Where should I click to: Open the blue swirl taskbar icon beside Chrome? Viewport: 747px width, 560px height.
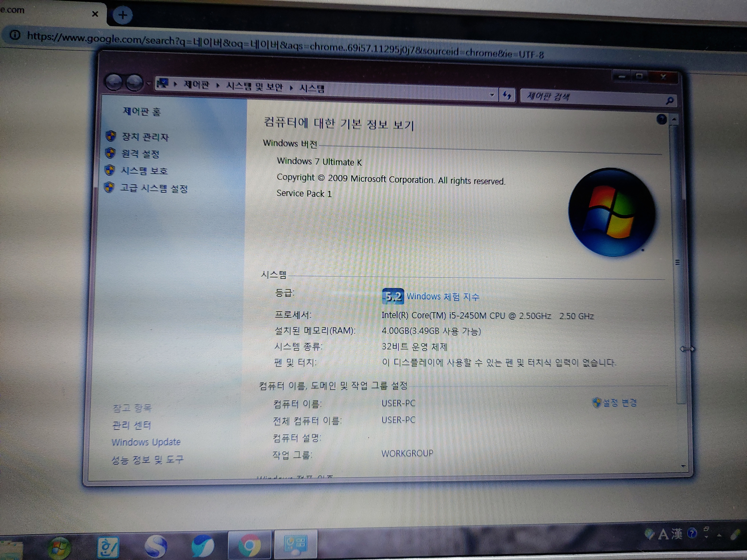click(202, 546)
